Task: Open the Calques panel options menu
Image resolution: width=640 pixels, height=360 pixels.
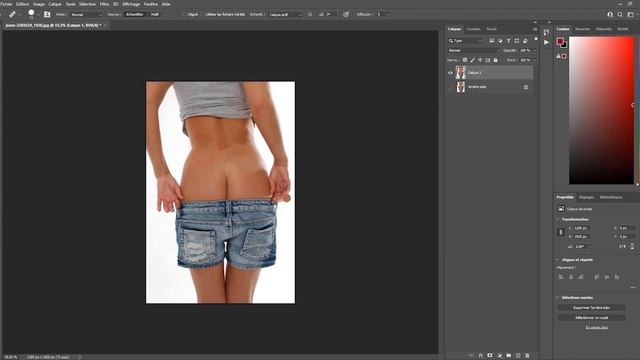Action: click(x=535, y=29)
